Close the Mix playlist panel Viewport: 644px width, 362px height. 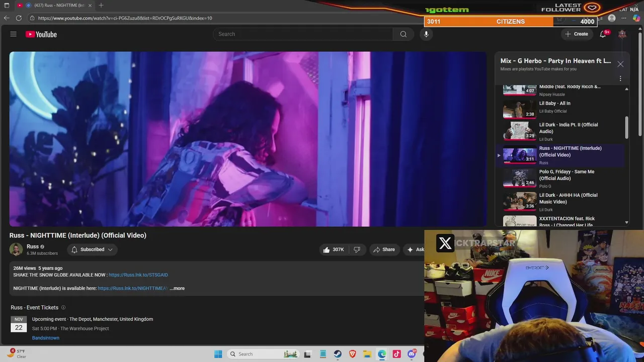(620, 64)
